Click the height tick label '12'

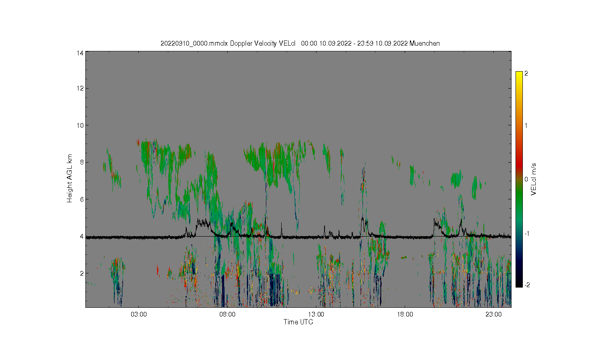tap(80, 88)
